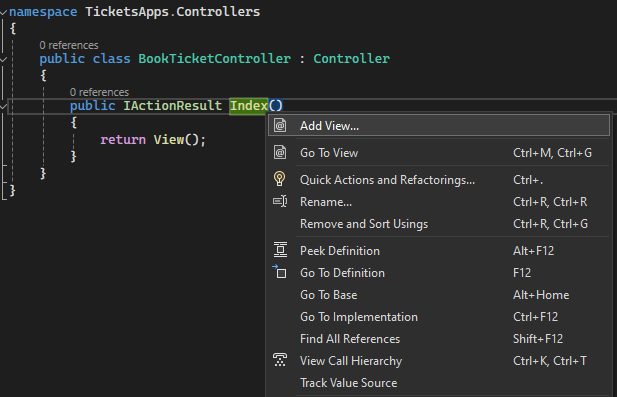
Task: Click the public keyword before IActionResult
Action: [x=92, y=105]
